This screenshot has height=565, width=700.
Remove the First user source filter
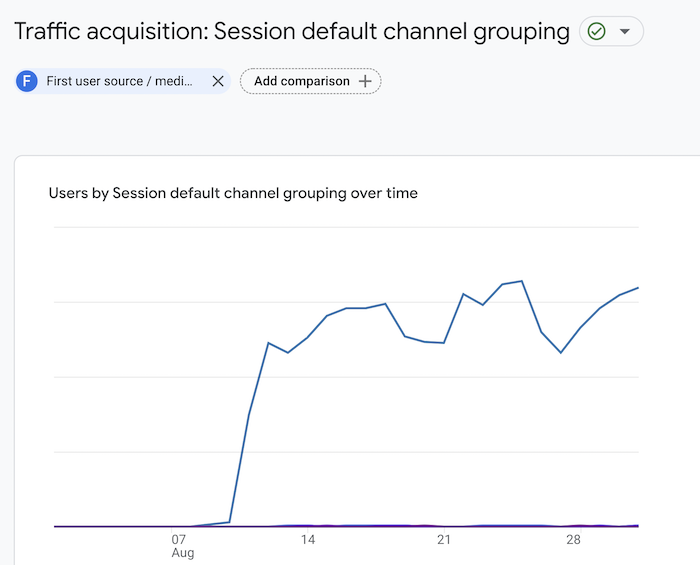(x=218, y=81)
